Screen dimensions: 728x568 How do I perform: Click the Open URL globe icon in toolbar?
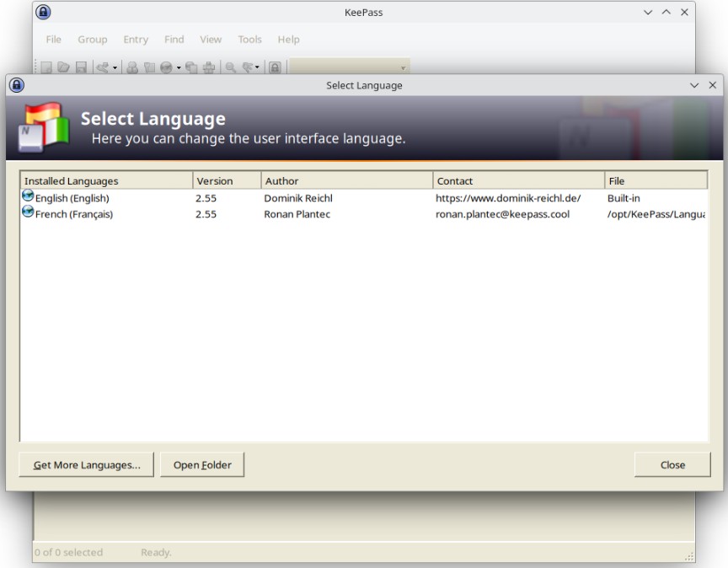pyautogui.click(x=167, y=67)
